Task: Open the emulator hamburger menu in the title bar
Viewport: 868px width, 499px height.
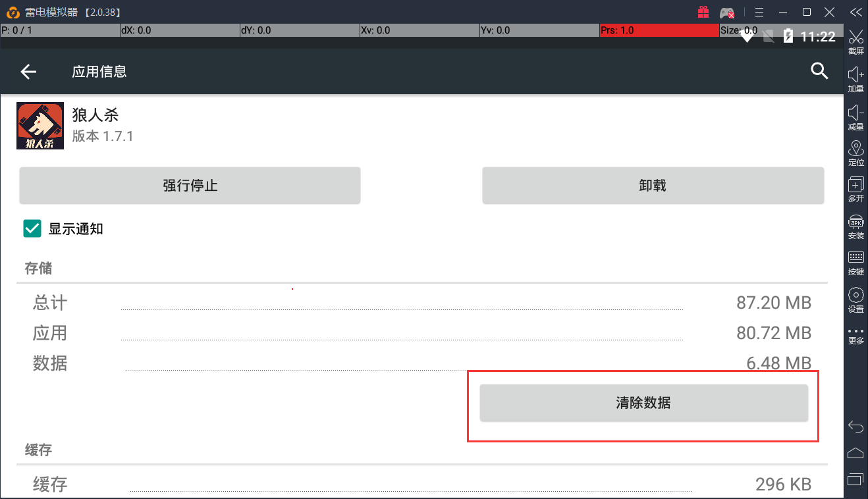Action: point(759,12)
